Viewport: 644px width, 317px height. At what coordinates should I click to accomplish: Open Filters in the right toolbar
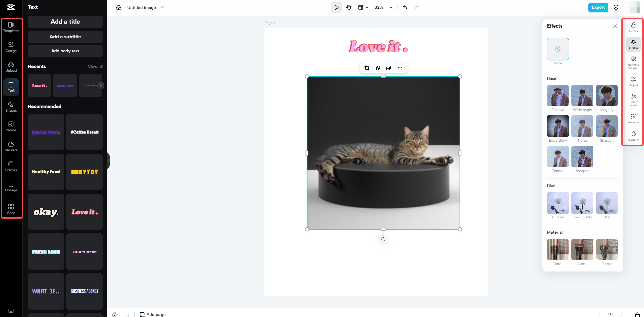(633, 28)
